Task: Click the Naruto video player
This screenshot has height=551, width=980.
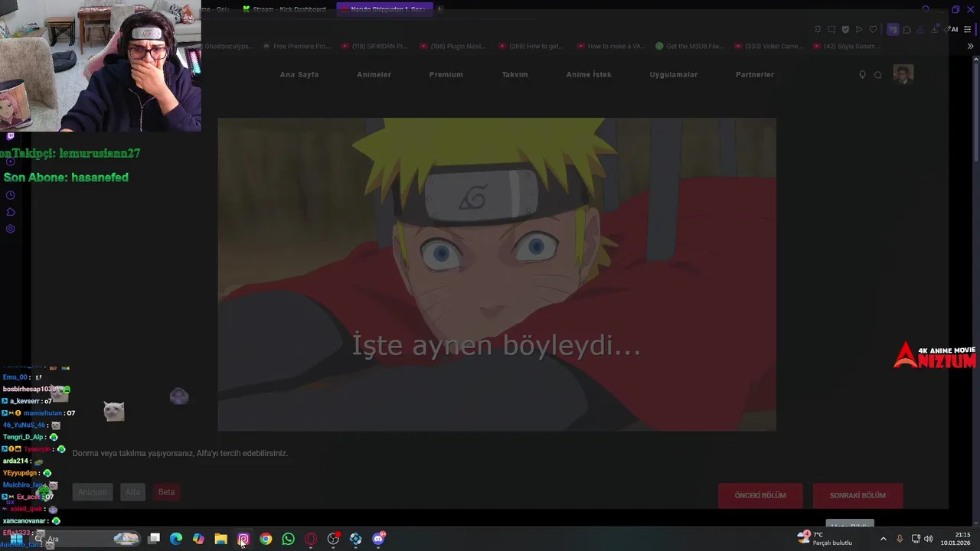Action: point(497,274)
